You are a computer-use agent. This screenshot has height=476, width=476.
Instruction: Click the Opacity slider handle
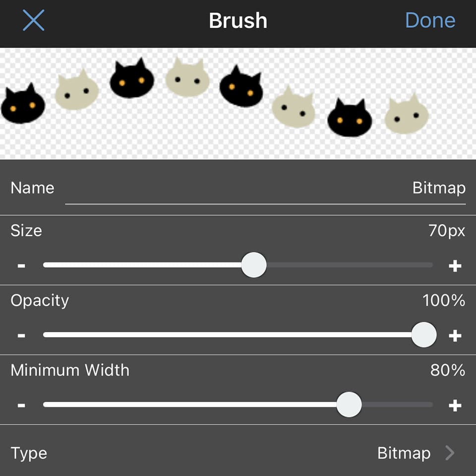tap(424, 335)
